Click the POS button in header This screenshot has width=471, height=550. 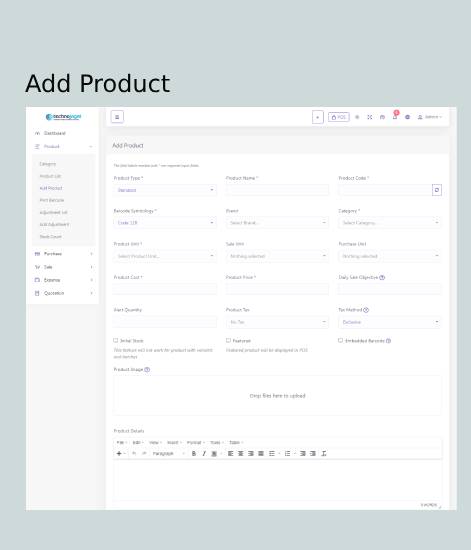(x=339, y=117)
